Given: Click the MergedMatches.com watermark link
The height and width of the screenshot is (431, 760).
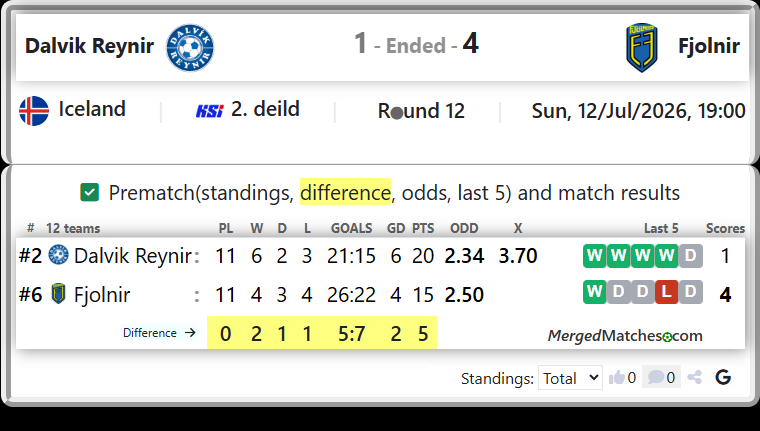Looking at the screenshot, I should pos(625,335).
